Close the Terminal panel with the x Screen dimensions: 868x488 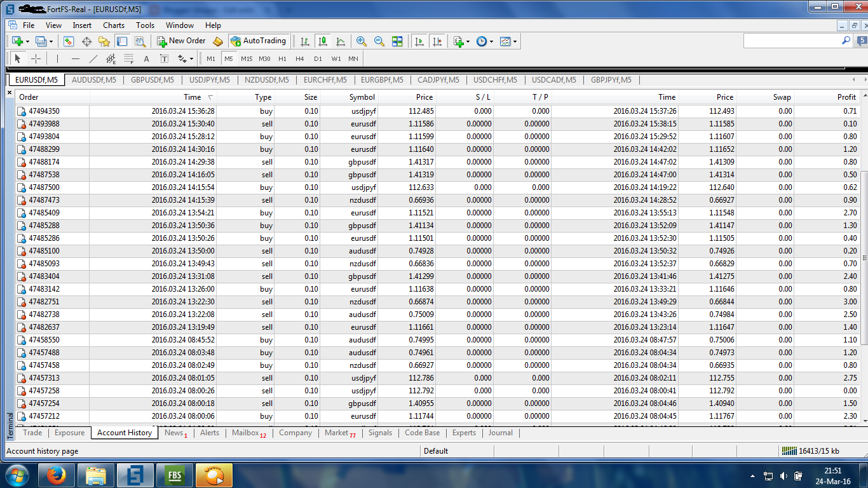tap(10, 93)
